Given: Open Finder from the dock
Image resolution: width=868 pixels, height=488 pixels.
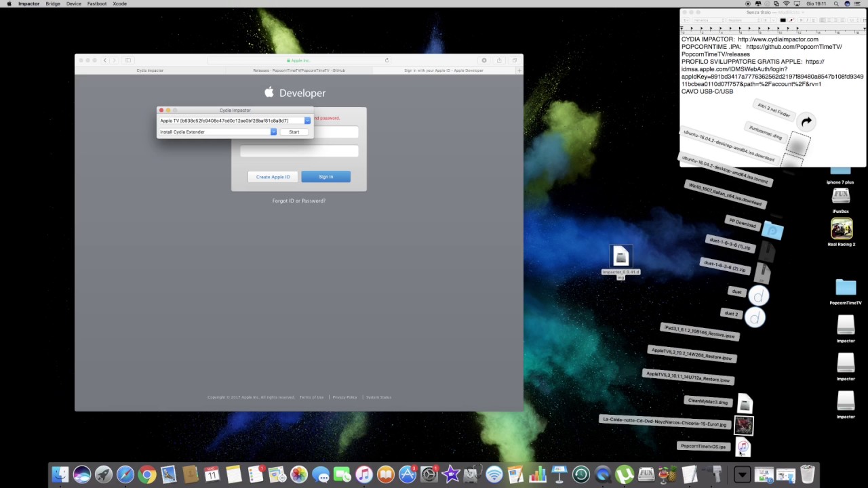Looking at the screenshot, I should point(60,474).
